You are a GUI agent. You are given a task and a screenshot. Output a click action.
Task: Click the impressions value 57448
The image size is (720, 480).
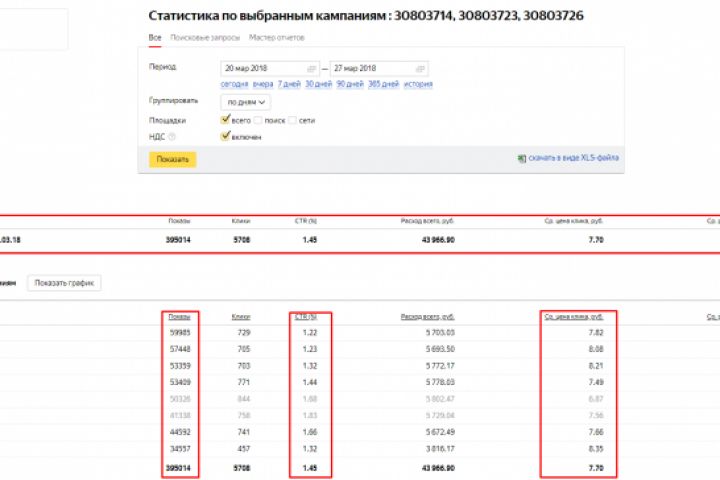180,349
